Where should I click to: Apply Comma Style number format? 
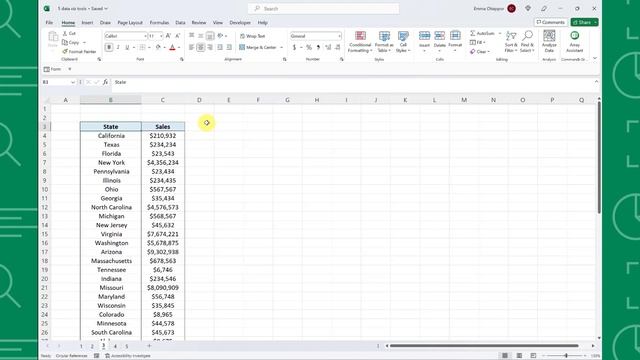pos(318,47)
